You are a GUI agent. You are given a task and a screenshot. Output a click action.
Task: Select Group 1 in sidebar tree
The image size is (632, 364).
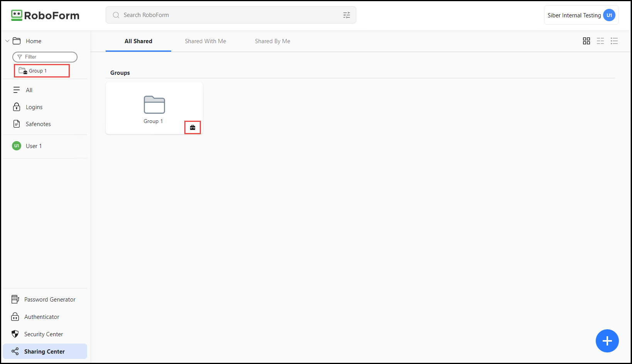[x=38, y=71]
